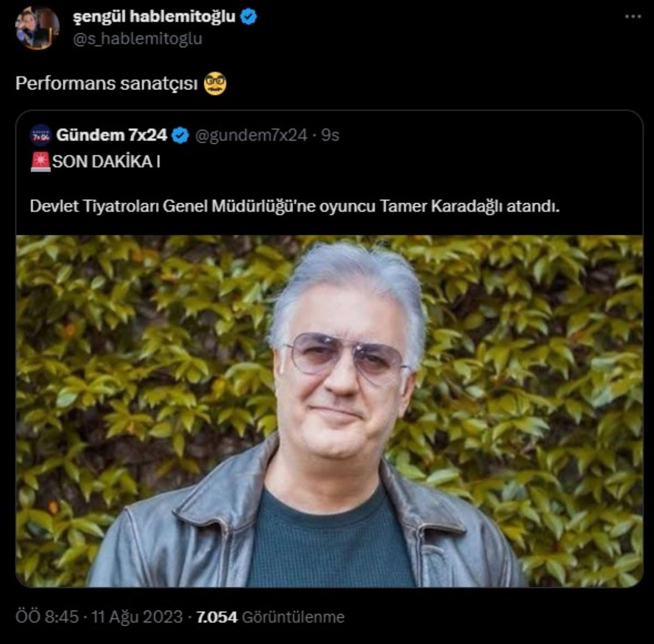Click the 'ÖÖ 8:45' post time
Viewport: 654px width, 644px height.
coord(47,617)
